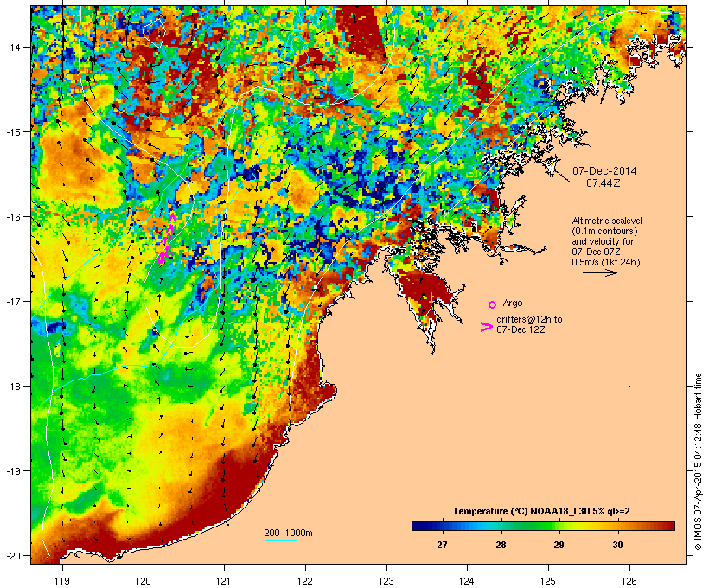Click the magenta Argo circle legend symbol

coord(493,304)
